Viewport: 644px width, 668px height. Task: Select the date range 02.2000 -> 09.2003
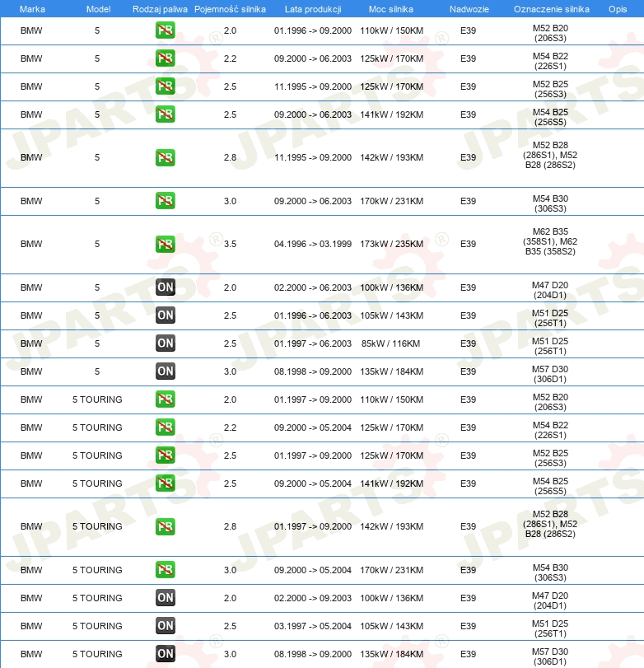coord(313,598)
